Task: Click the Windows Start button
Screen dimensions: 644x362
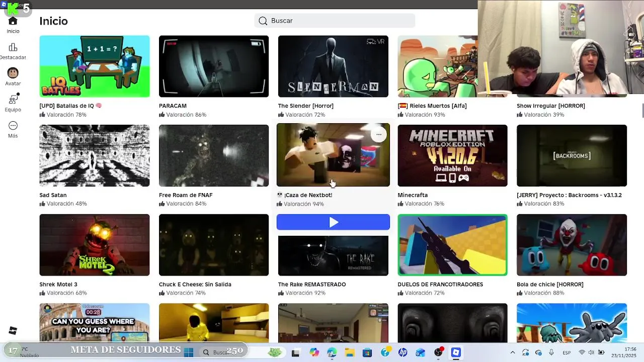Action: coord(189,352)
